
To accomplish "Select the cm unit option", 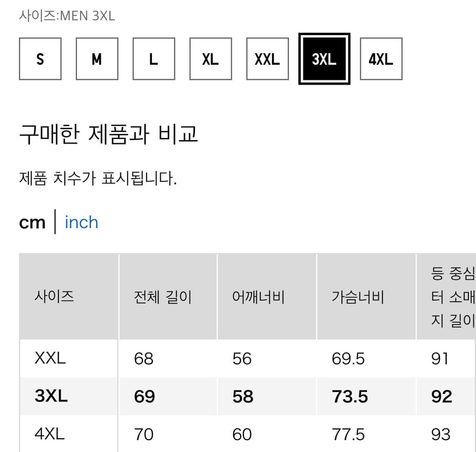I will click(x=32, y=223).
